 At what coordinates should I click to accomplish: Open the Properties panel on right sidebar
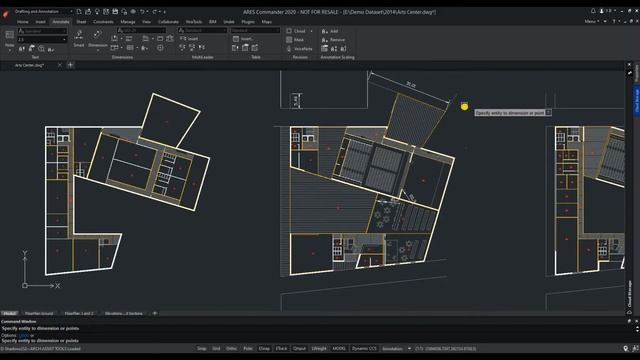636,74
